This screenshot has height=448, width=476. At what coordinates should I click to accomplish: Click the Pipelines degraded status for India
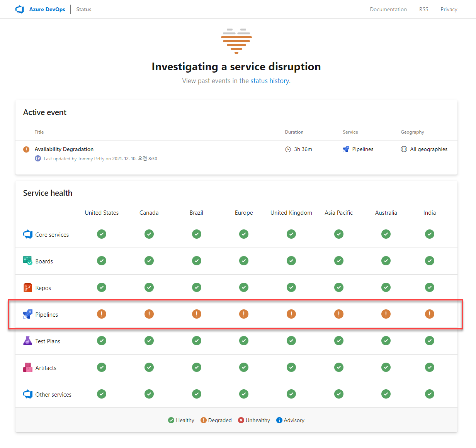click(429, 314)
